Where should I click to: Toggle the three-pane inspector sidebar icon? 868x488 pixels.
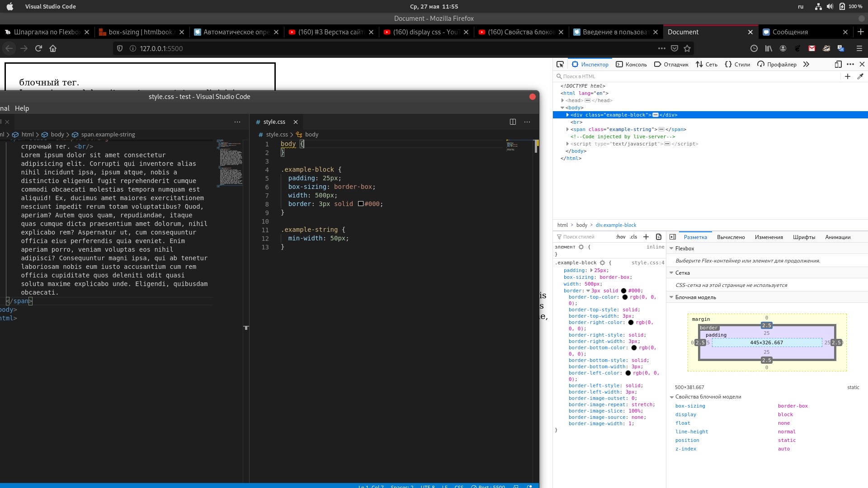(x=673, y=237)
